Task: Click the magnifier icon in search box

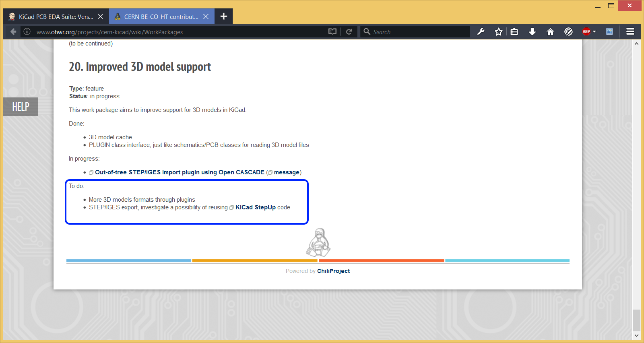Action: click(x=367, y=31)
